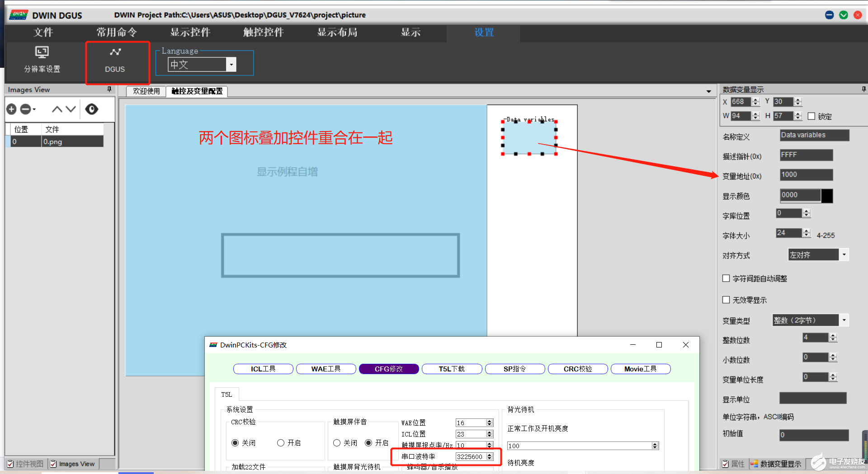
Task: Pin the 数据变量显示 properties panel
Action: tap(863, 89)
